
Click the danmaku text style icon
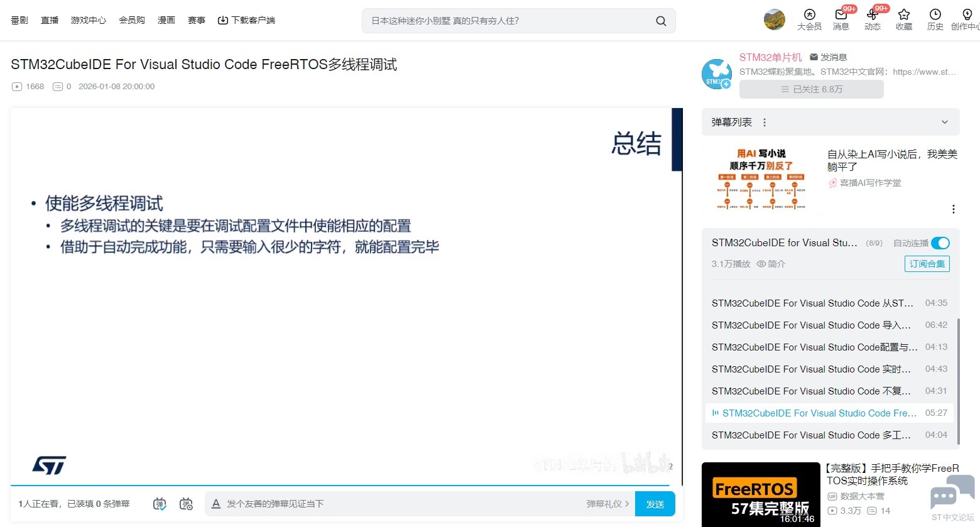[x=216, y=504]
